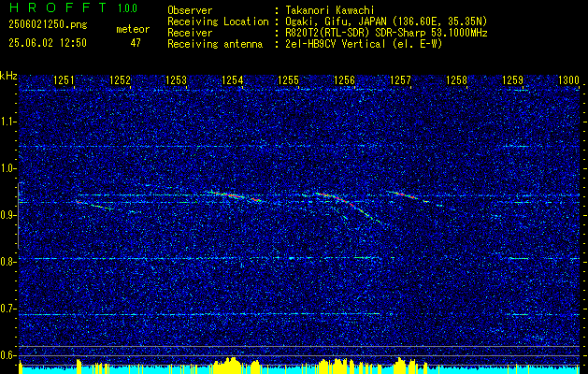This screenshot has height=374, width=588.
Task: Click the 1.0 kHz axis label
Action: point(8,169)
